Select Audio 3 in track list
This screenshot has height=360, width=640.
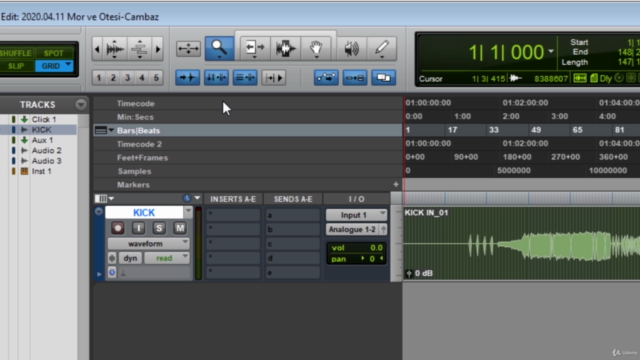[x=47, y=161]
